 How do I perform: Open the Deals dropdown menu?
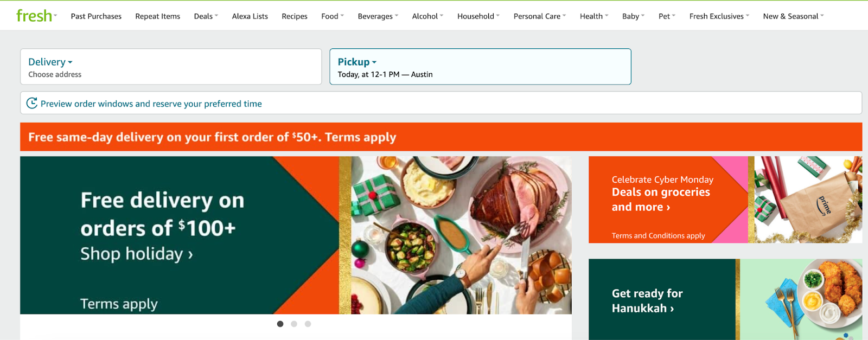point(206,16)
